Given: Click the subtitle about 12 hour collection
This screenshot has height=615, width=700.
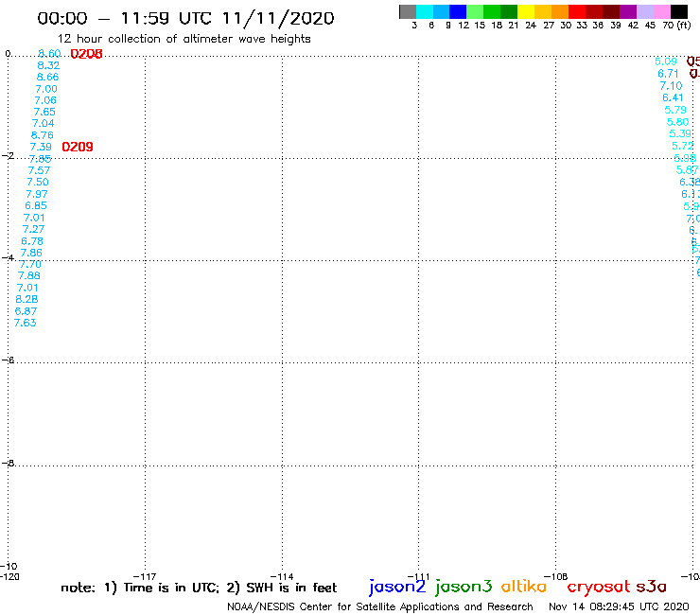Looking at the screenshot, I should tap(184, 40).
